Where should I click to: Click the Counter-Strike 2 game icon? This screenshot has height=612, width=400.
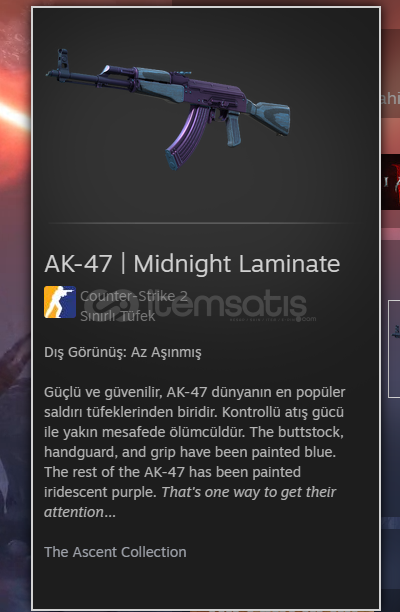[60, 302]
